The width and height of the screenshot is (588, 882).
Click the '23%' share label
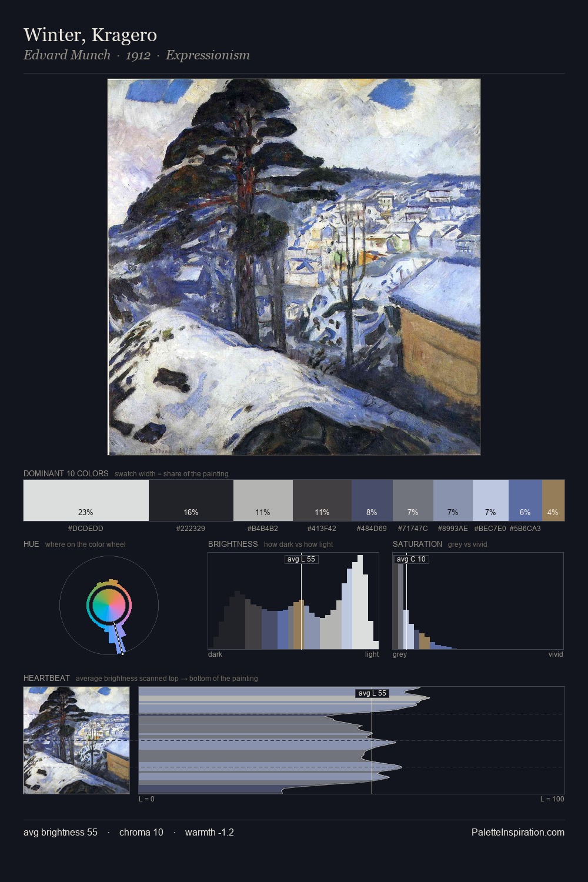tap(86, 512)
